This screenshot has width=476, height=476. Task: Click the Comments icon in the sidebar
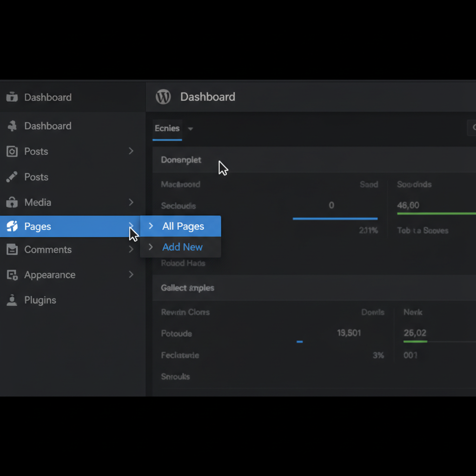(x=12, y=250)
